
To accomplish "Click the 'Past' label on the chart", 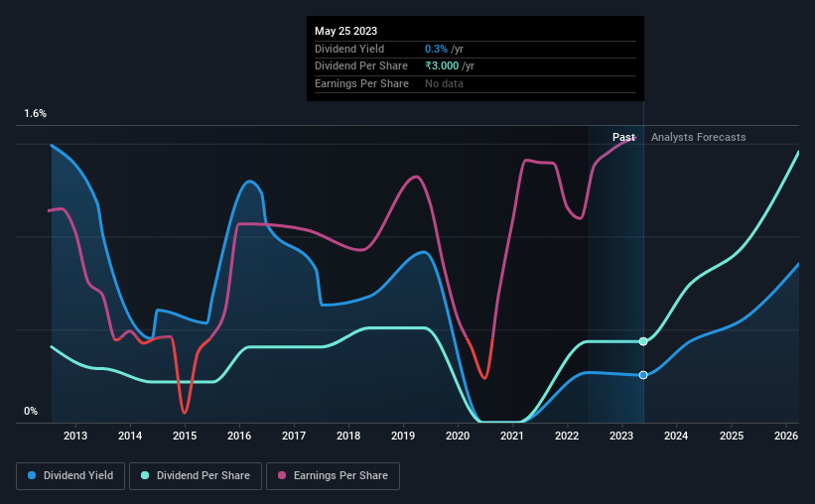I will click(x=623, y=137).
